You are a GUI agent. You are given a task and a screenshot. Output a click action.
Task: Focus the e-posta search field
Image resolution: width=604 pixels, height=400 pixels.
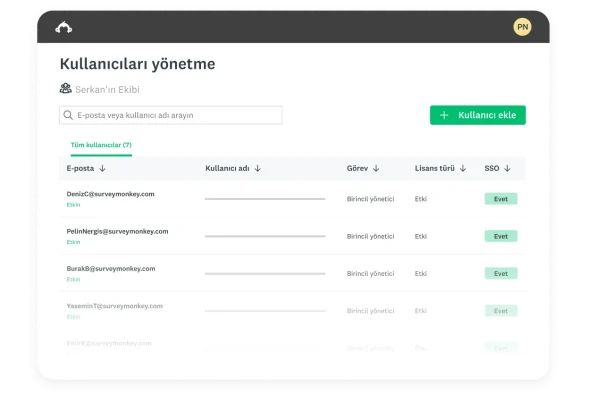(171, 115)
